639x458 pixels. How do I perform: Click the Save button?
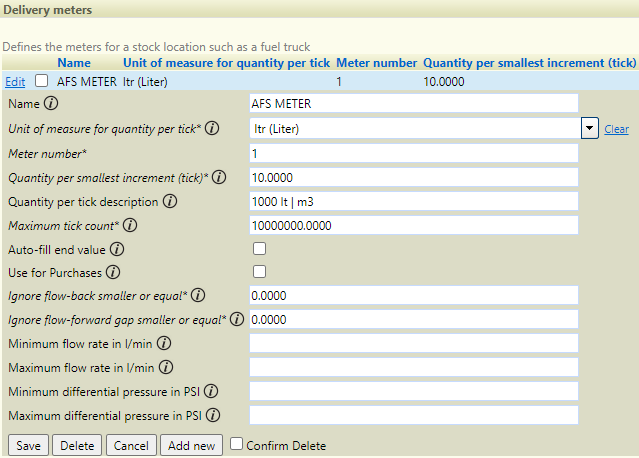[x=28, y=445]
